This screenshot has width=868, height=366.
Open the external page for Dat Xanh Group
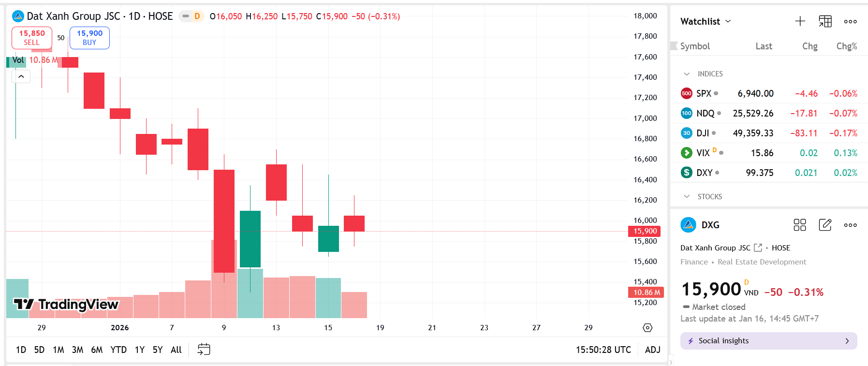758,247
